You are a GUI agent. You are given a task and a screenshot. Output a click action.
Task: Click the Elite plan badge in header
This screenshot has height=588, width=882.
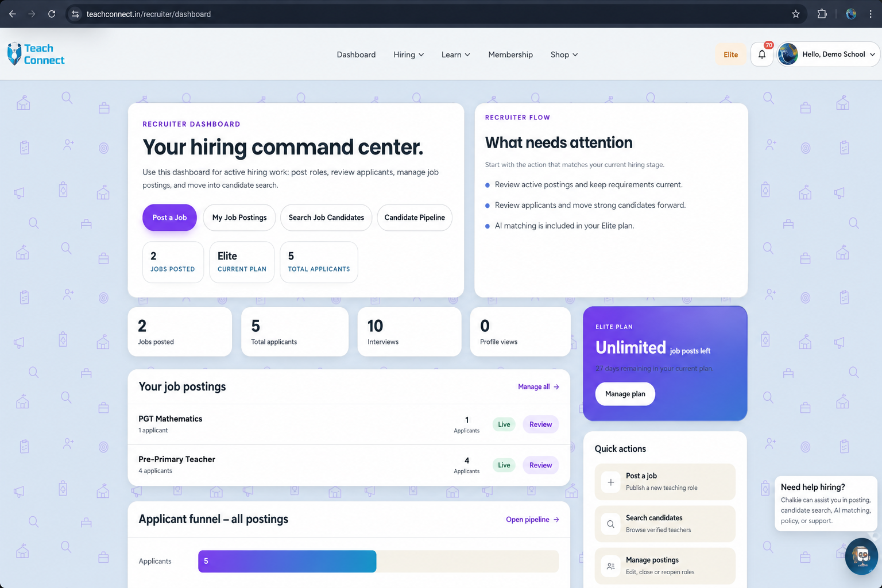pos(730,55)
